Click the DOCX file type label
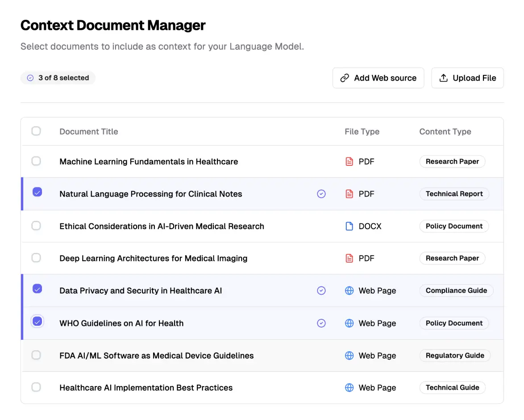The height and width of the screenshot is (420, 524). (x=370, y=226)
